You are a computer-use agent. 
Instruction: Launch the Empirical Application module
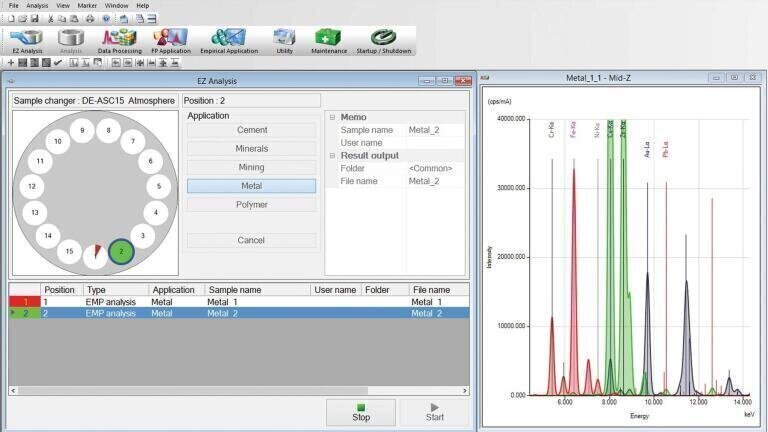point(229,41)
